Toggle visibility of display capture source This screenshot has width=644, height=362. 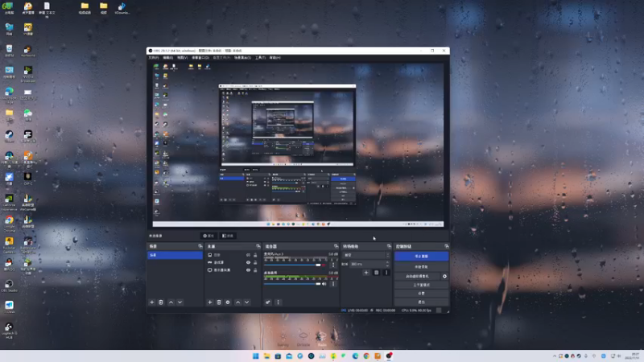coord(248,270)
